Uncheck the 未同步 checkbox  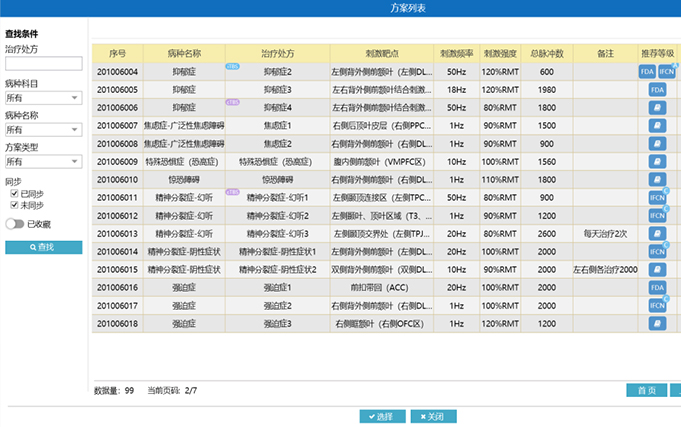pyautogui.click(x=14, y=205)
